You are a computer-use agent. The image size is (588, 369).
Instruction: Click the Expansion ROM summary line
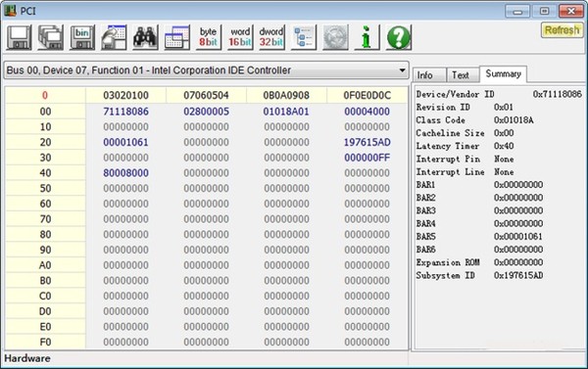[x=479, y=262]
